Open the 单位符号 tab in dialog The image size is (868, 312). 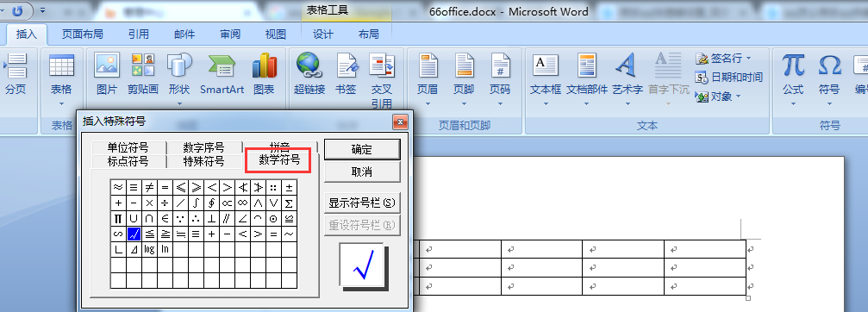click(x=128, y=147)
